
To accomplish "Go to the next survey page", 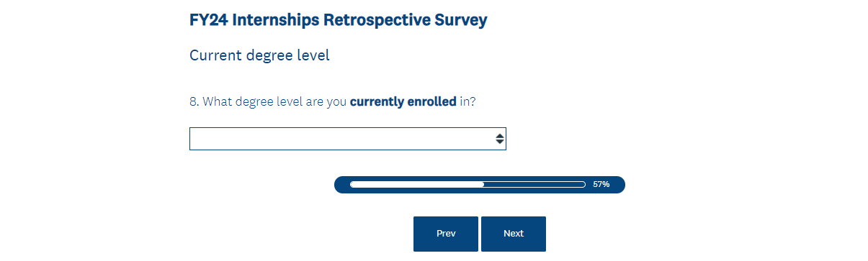I will [514, 234].
